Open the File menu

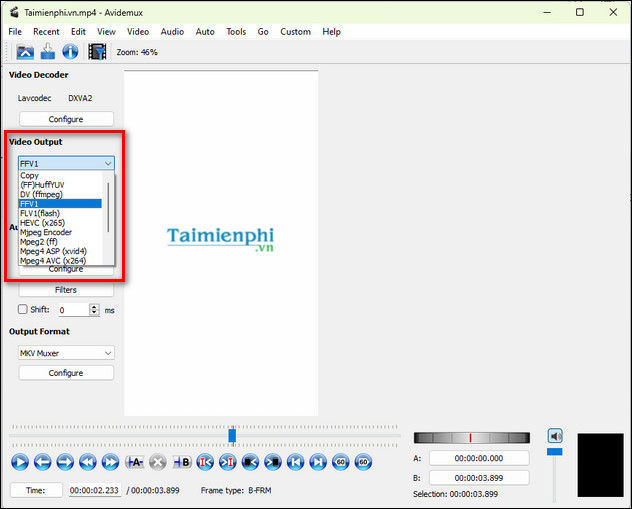pyautogui.click(x=15, y=31)
